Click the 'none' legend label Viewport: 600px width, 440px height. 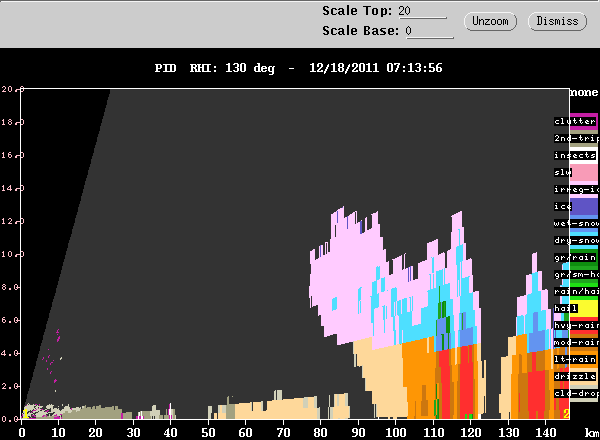pyautogui.click(x=584, y=92)
